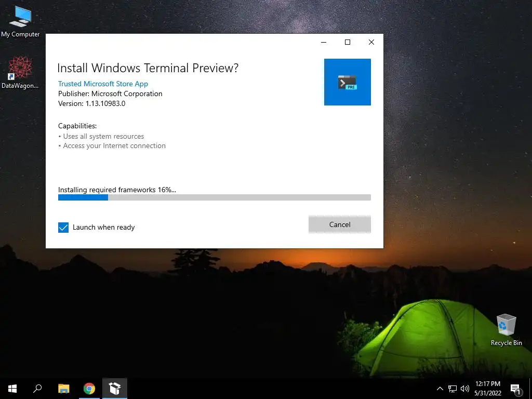Click the Show desktop strip at the taskbar edge
The image size is (532, 399).
coord(530,389)
